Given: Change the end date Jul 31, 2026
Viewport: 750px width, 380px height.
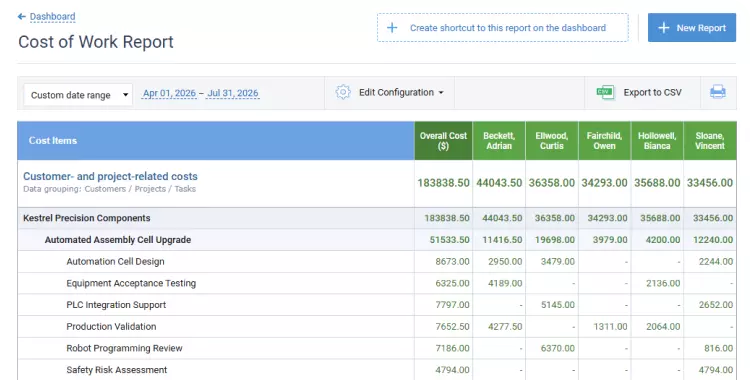Looking at the screenshot, I should pyautogui.click(x=232, y=93).
